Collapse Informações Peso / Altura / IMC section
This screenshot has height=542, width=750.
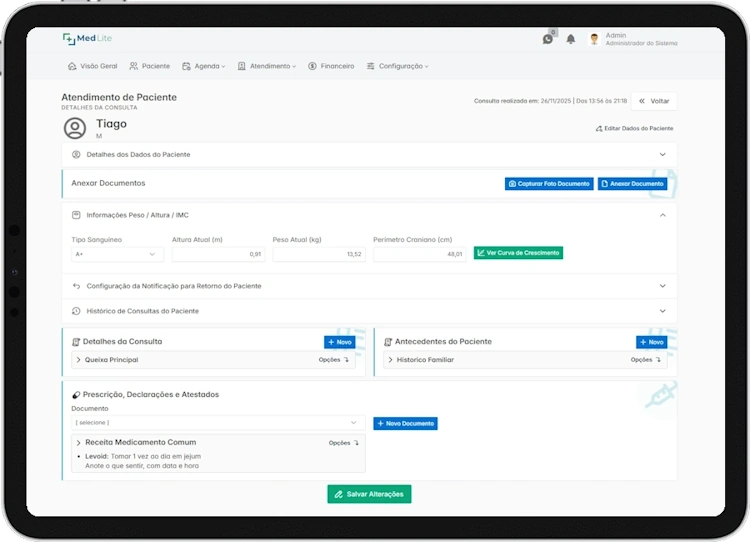[662, 215]
